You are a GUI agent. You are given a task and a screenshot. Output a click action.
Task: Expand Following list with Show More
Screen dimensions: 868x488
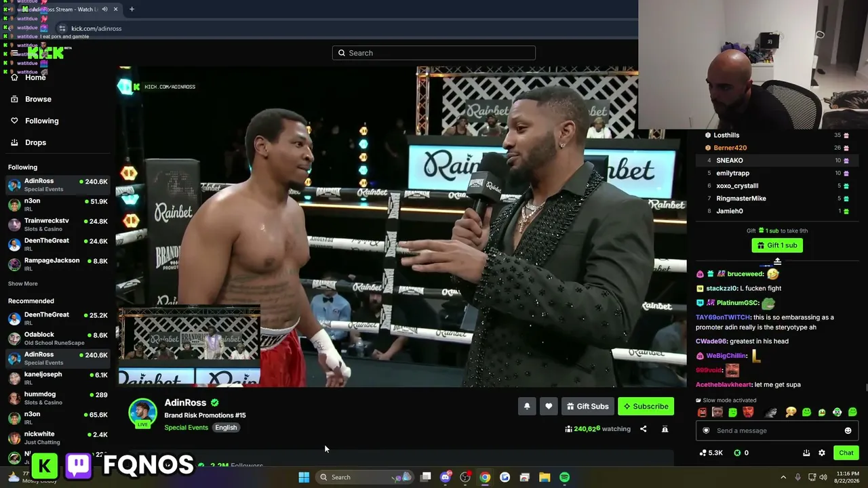pos(23,283)
